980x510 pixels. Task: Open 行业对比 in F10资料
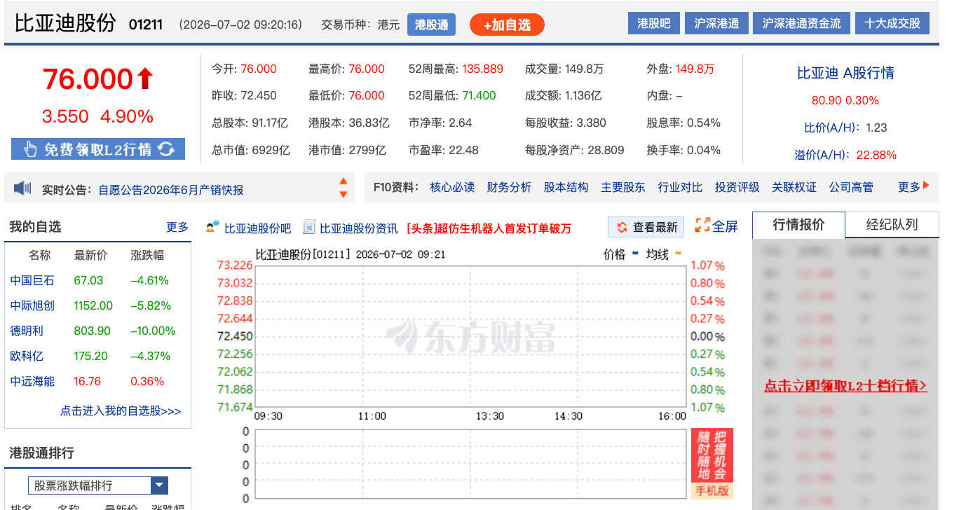pyautogui.click(x=680, y=187)
